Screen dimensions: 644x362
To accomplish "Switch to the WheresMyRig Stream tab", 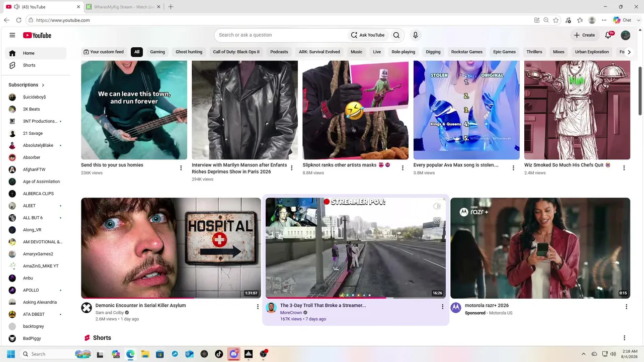I will (x=124, y=7).
